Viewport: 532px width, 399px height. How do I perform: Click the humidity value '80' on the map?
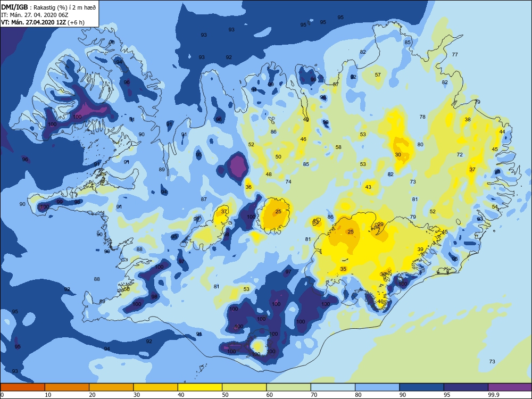pyautogui.click(x=420, y=144)
